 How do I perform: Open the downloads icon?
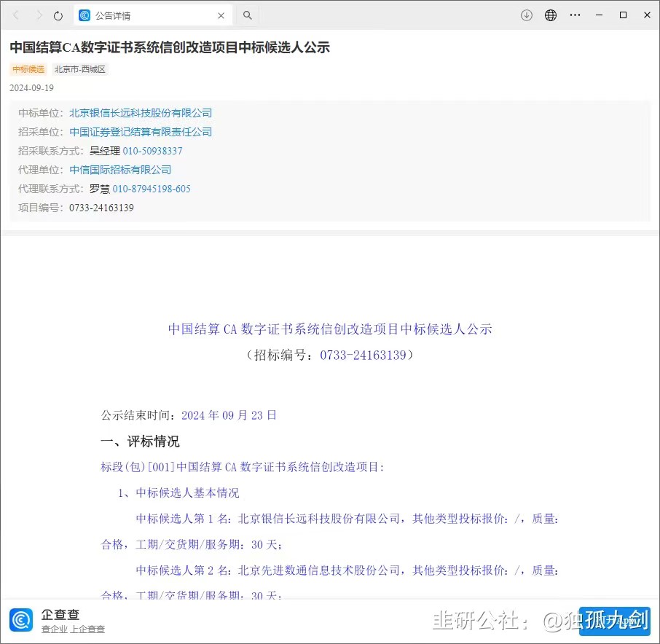[527, 15]
